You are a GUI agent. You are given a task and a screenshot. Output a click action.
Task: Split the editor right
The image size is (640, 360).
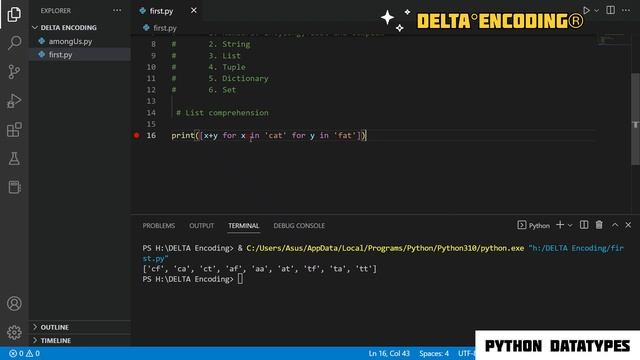coord(610,10)
